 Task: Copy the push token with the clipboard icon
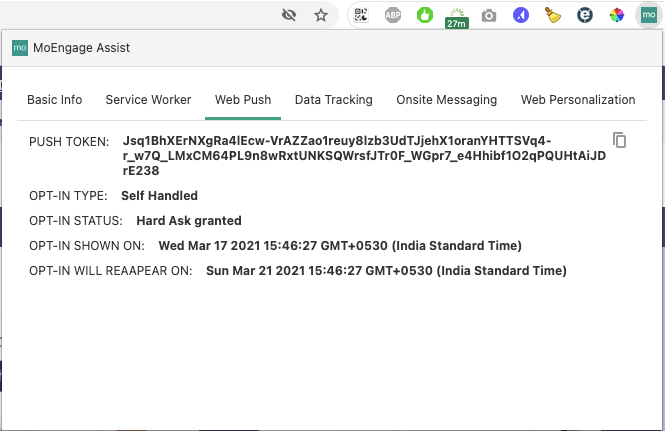tap(620, 140)
